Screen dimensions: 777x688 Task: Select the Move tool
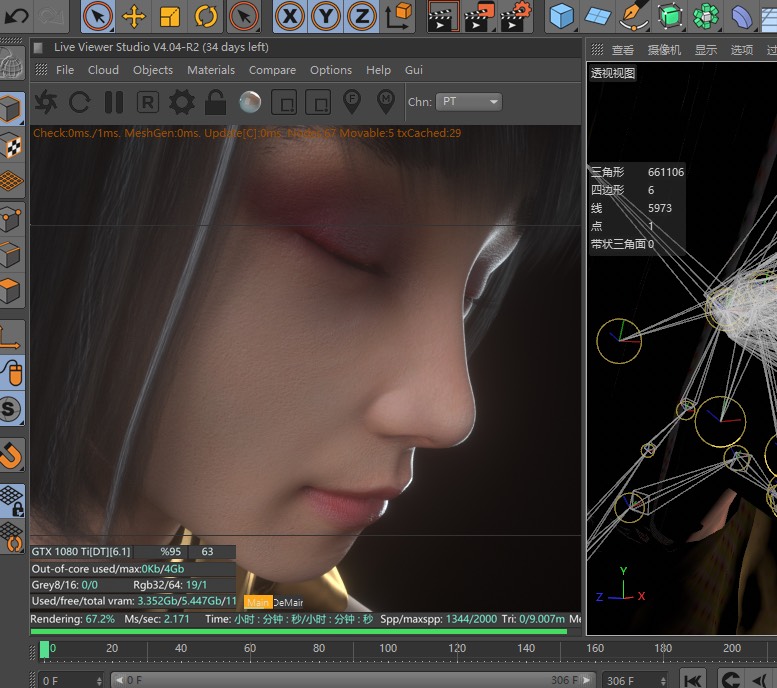(x=134, y=16)
